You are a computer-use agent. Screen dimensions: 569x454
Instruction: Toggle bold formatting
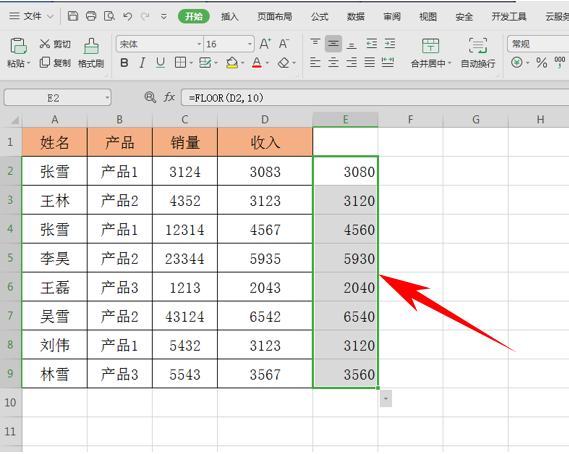click(x=124, y=63)
